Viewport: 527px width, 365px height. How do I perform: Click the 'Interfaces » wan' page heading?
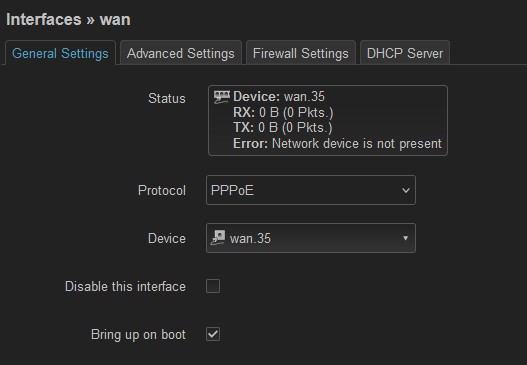68,19
